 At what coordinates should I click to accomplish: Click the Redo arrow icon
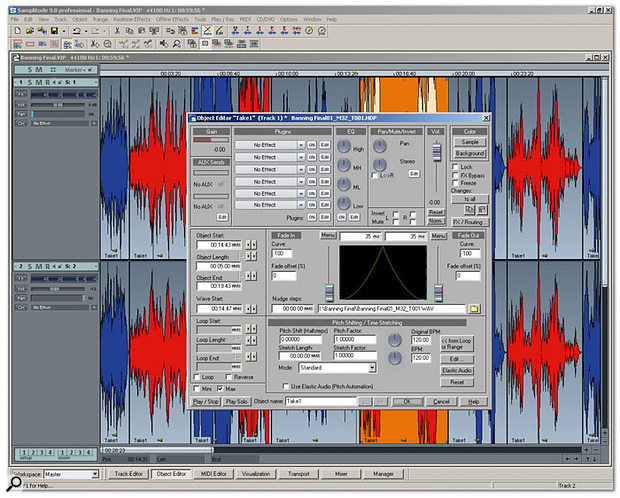[95, 30]
